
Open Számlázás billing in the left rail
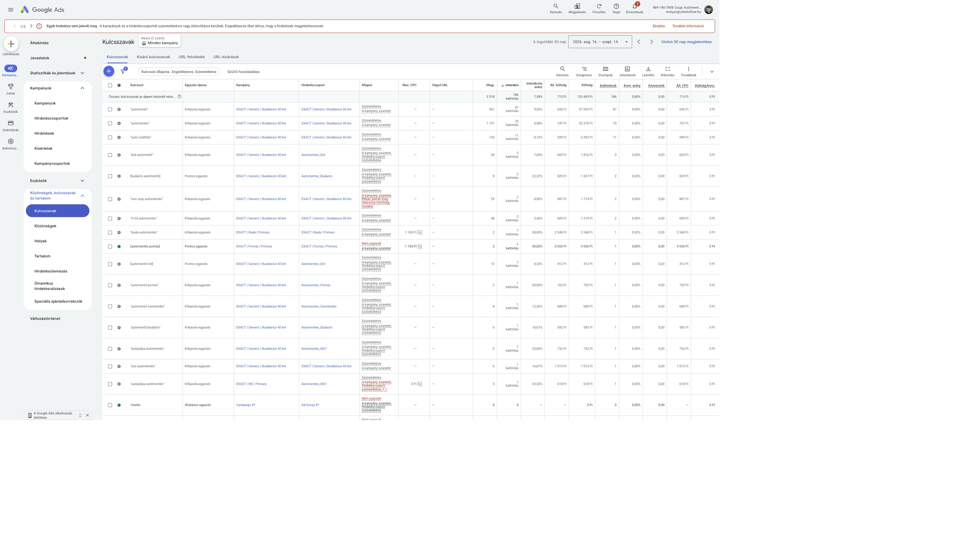(x=11, y=125)
